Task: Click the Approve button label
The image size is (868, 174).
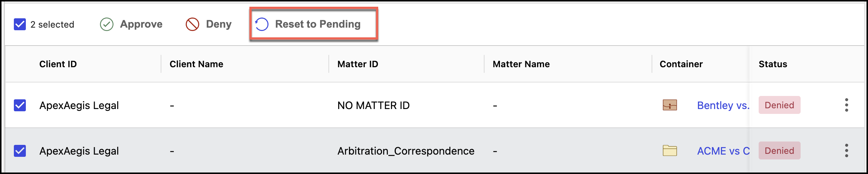Action: tap(141, 24)
